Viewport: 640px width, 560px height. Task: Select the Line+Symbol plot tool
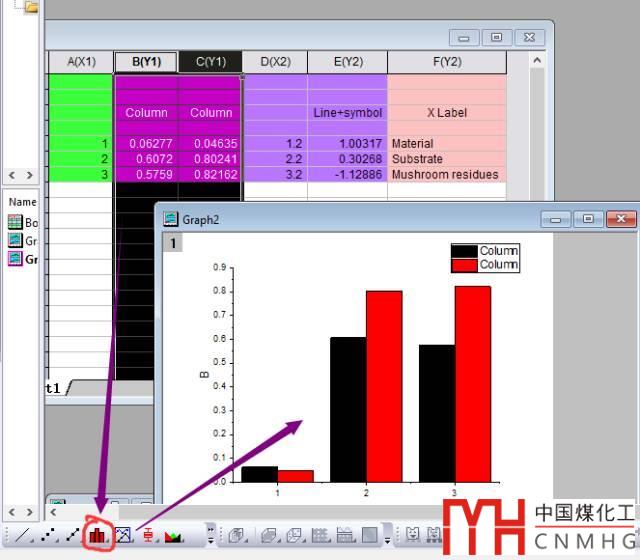point(73,535)
